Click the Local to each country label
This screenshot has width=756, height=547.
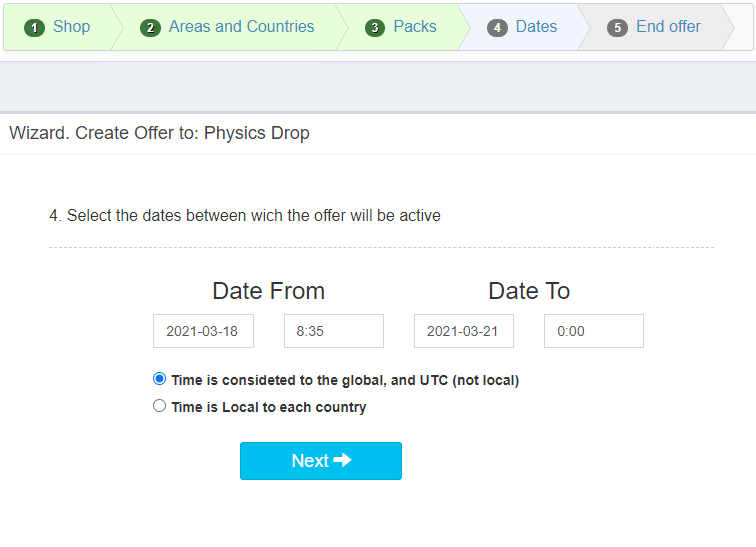(269, 407)
